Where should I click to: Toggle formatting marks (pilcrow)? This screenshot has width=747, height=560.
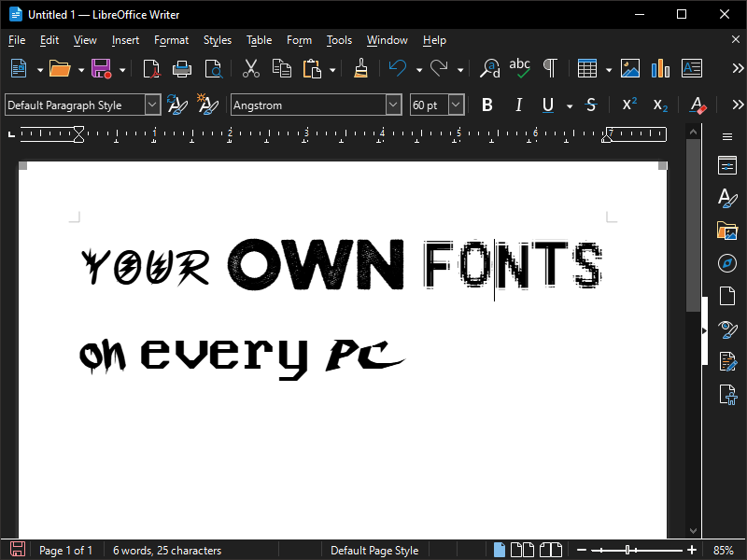click(550, 68)
